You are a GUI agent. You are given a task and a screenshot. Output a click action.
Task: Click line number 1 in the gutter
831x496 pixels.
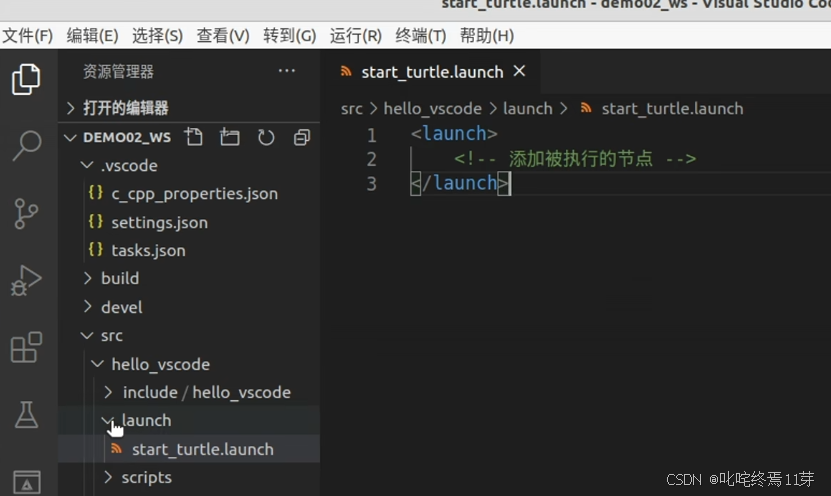pyautogui.click(x=372, y=135)
